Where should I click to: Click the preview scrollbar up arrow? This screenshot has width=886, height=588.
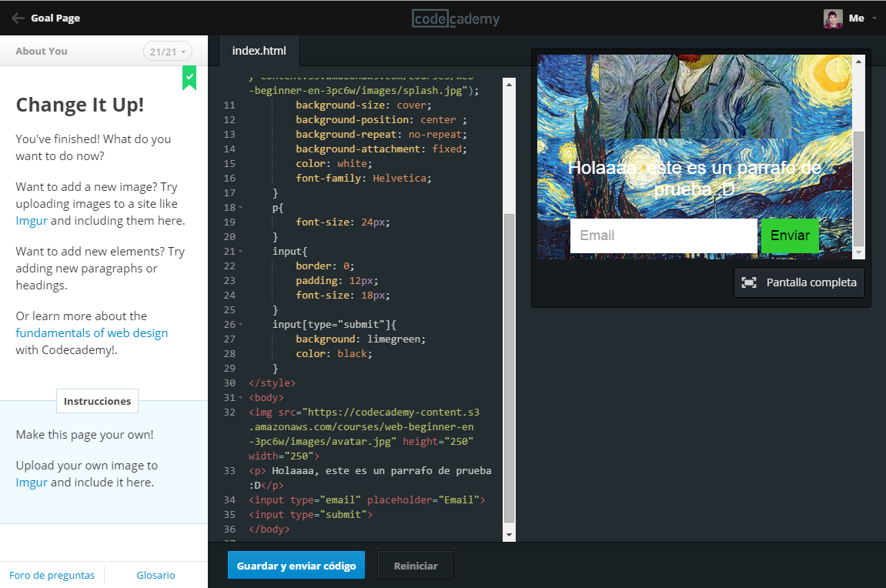coord(859,61)
